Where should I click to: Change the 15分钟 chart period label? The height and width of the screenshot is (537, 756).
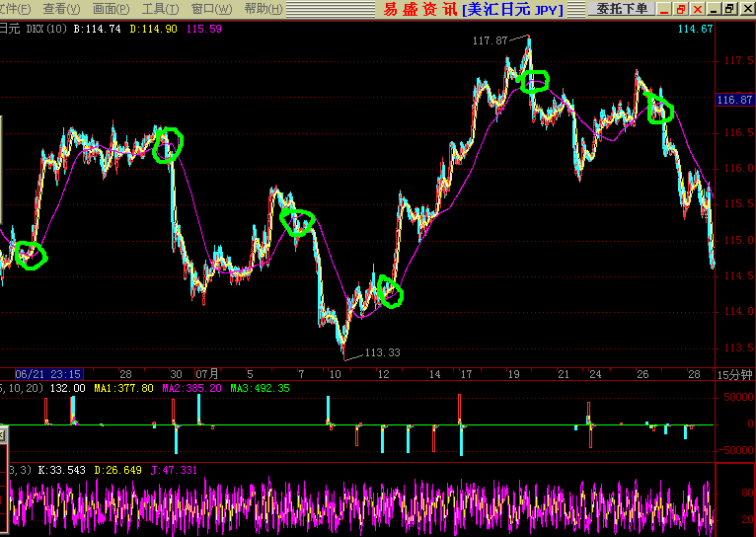734,375
